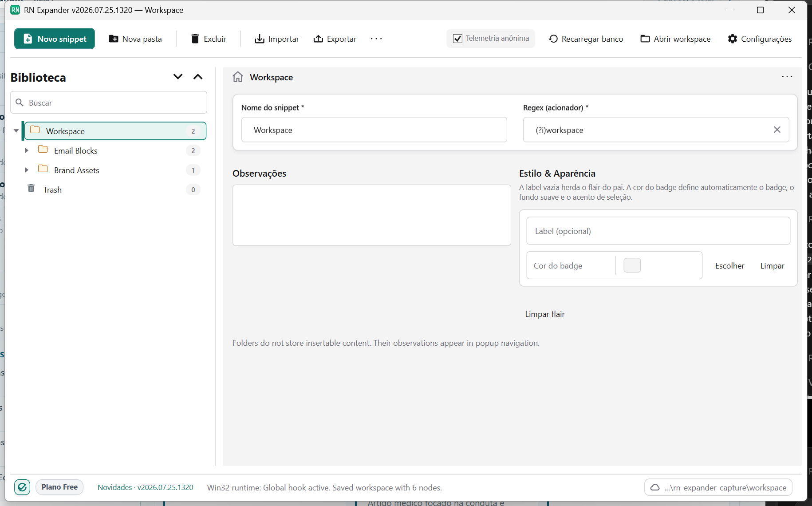Open the Novidades v2026.07.25.1320 link
Image resolution: width=812 pixels, height=506 pixels.
(x=146, y=487)
